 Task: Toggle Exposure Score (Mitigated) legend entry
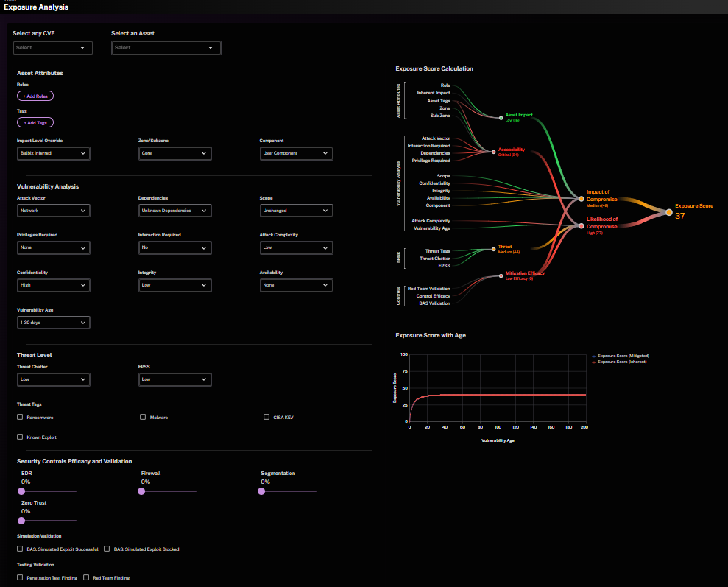point(621,356)
